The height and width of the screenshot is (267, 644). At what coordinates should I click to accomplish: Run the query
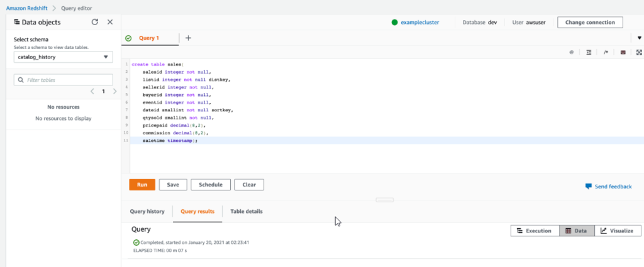pos(142,185)
